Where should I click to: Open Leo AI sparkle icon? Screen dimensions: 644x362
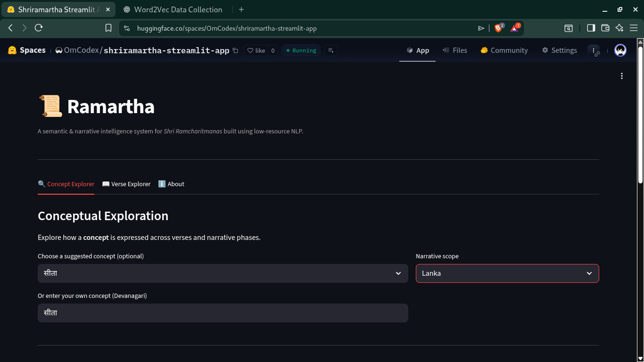click(x=619, y=28)
